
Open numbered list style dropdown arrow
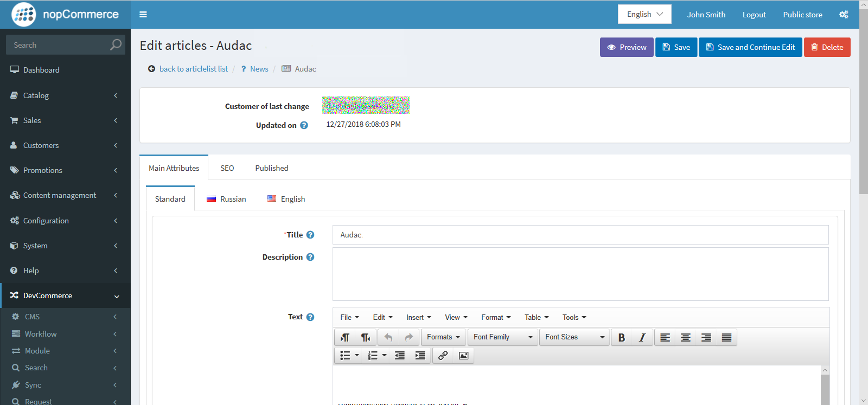[x=384, y=356]
